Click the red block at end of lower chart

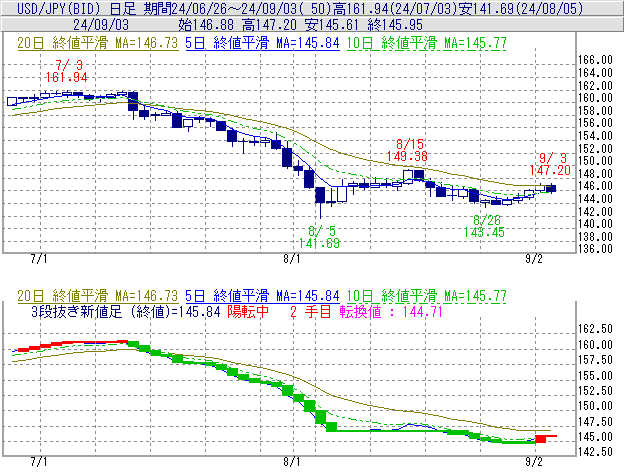click(541, 439)
